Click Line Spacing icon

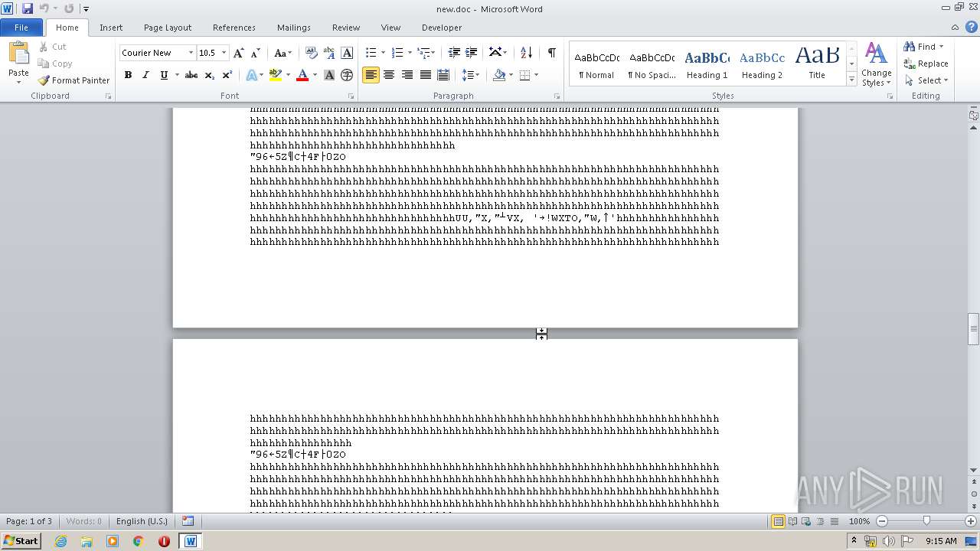467,75
